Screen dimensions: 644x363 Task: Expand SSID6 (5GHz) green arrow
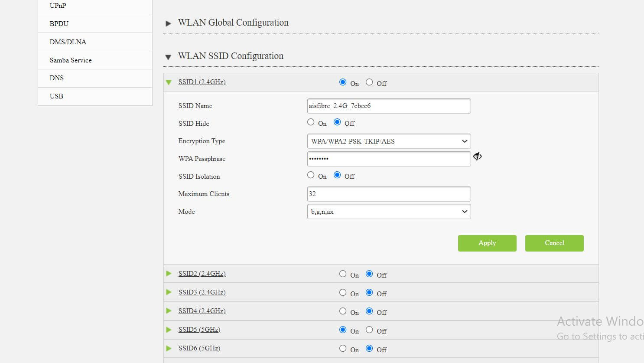169,348
